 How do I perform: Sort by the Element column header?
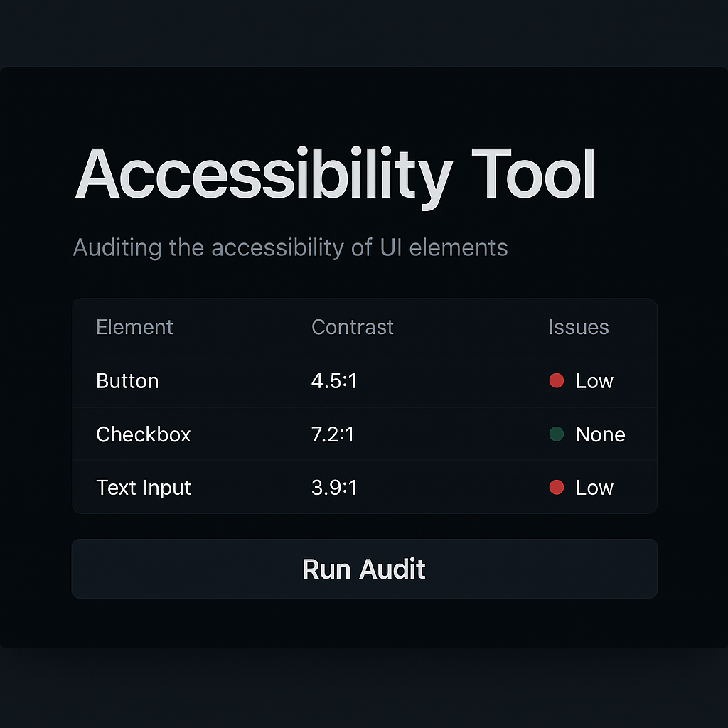134,327
